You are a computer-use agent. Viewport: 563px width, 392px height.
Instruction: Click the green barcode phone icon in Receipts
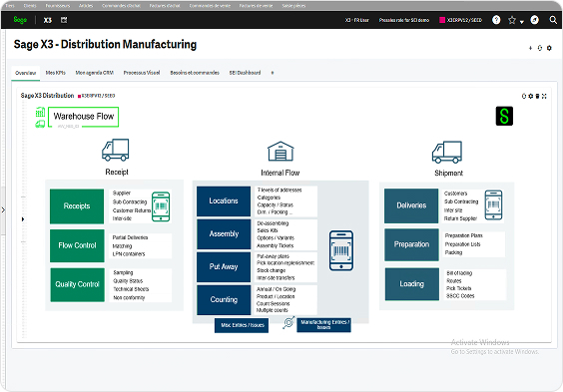pos(161,206)
